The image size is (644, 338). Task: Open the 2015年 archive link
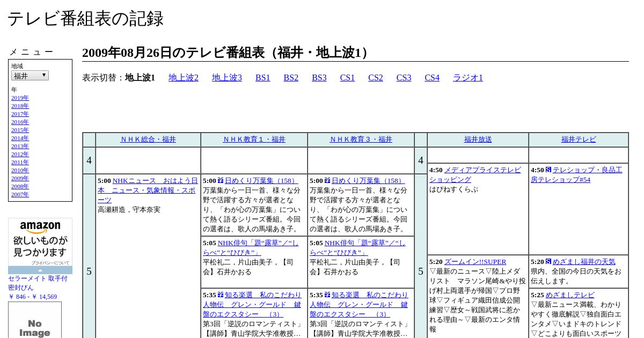pos(20,130)
